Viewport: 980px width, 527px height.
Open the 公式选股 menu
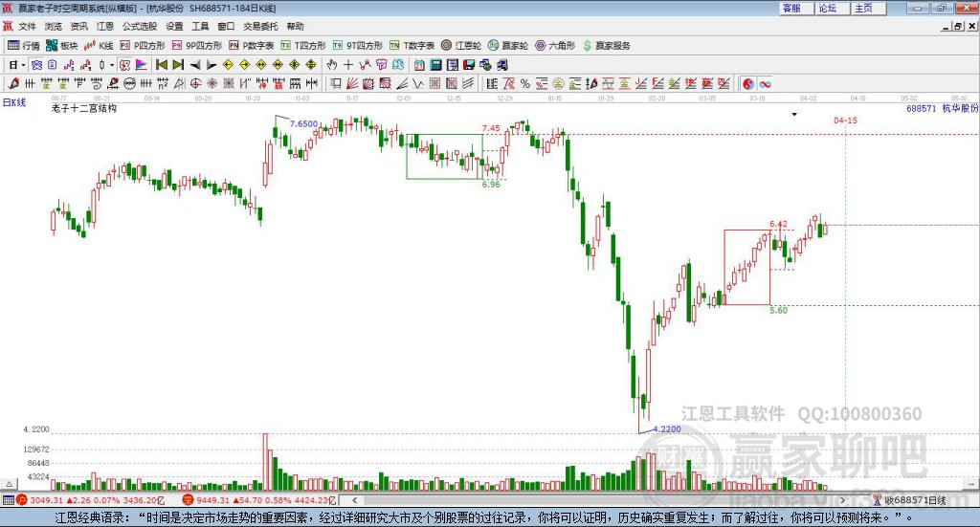140,26
